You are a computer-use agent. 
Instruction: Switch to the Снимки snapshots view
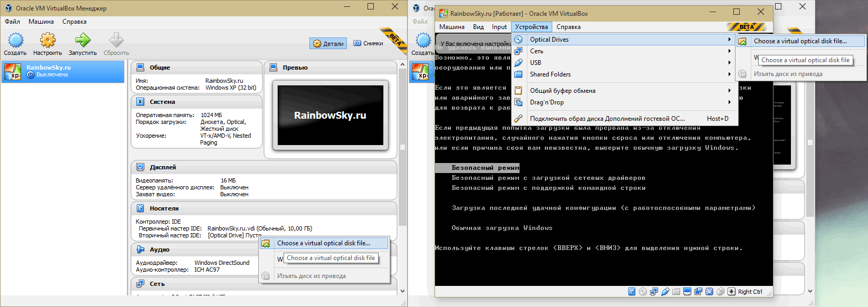[x=369, y=44]
